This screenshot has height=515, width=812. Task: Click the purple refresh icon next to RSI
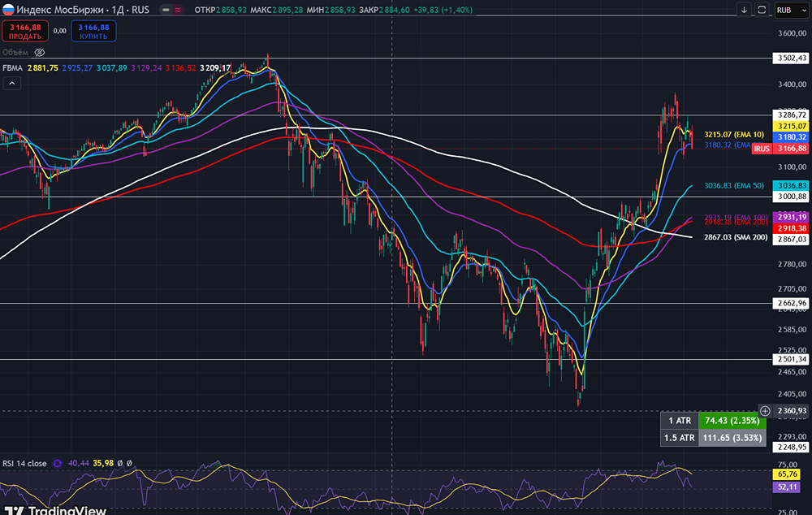click(58, 463)
